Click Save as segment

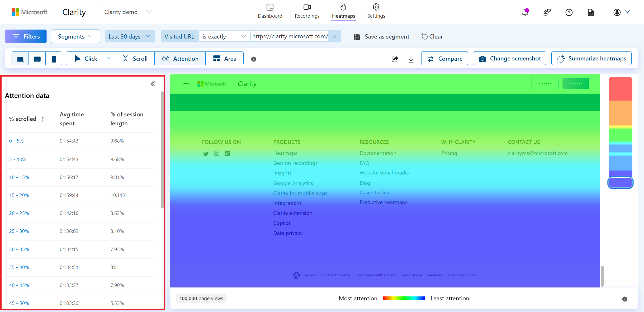point(382,37)
